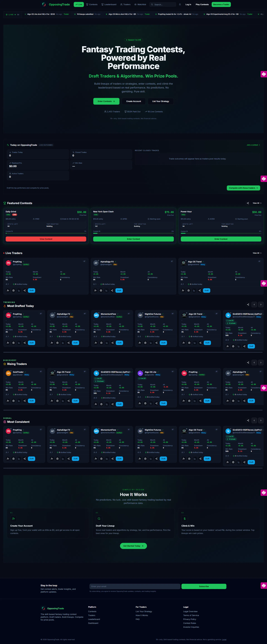Open the Traders nav item in header
Image resolution: width=267 pixels, height=644 pixels.
click(x=125, y=4)
